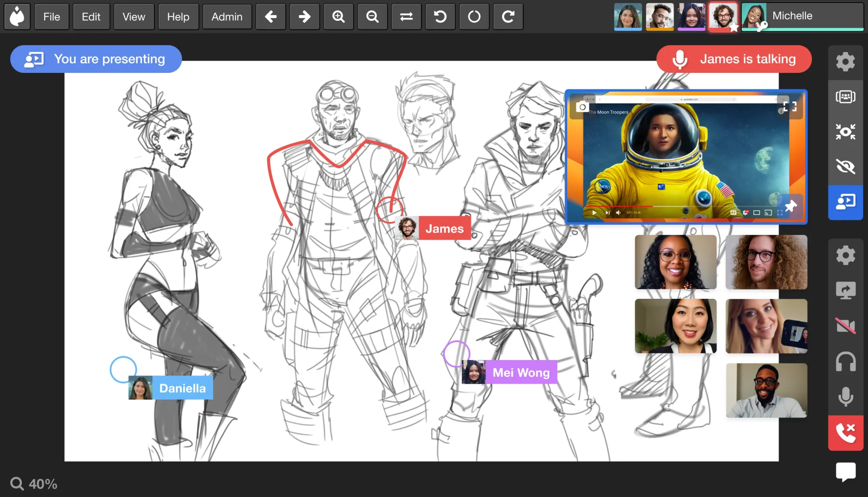Click the 'You are presenting' button
Image resolution: width=868 pixels, height=497 pixels.
click(96, 59)
